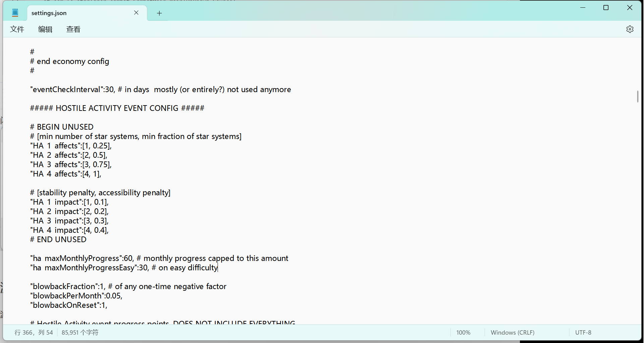644x343 pixels.
Task: Add a new tab with plus button
Action: (159, 13)
